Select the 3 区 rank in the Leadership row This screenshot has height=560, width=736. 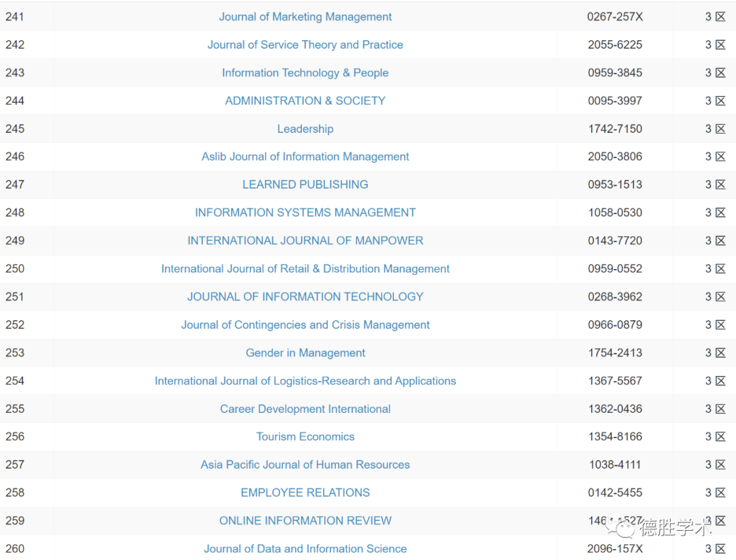[x=716, y=129]
